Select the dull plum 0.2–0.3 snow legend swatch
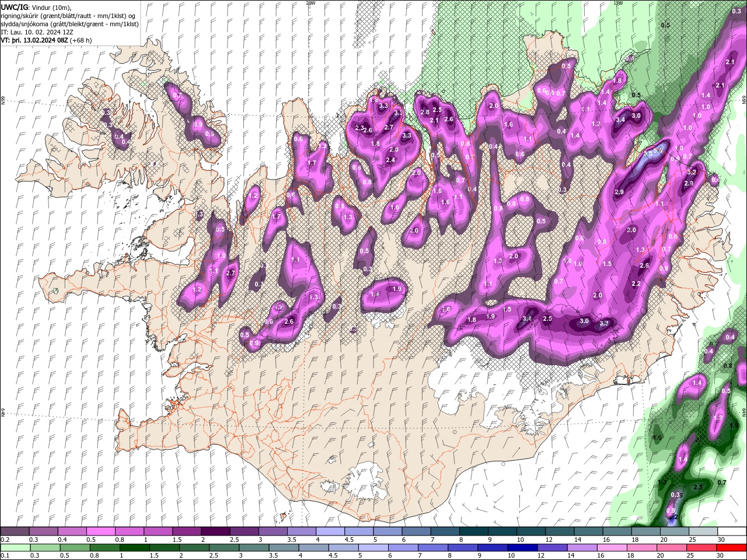This screenshot has width=747, height=560. [15, 531]
